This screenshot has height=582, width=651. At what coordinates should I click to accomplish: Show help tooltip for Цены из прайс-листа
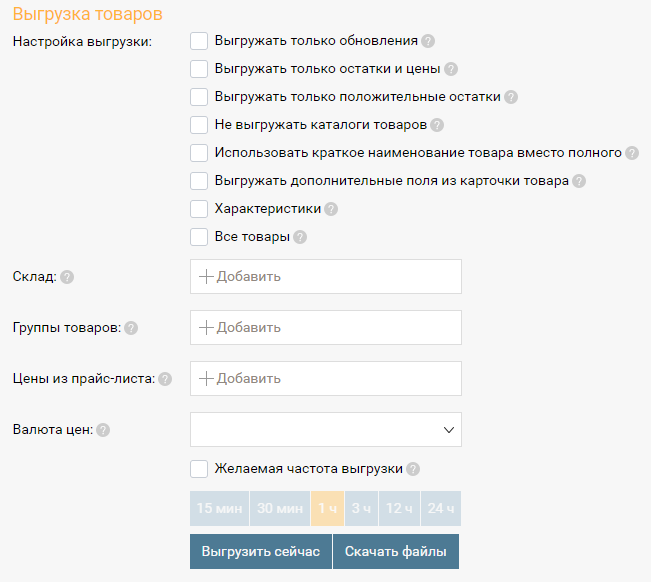(165, 379)
